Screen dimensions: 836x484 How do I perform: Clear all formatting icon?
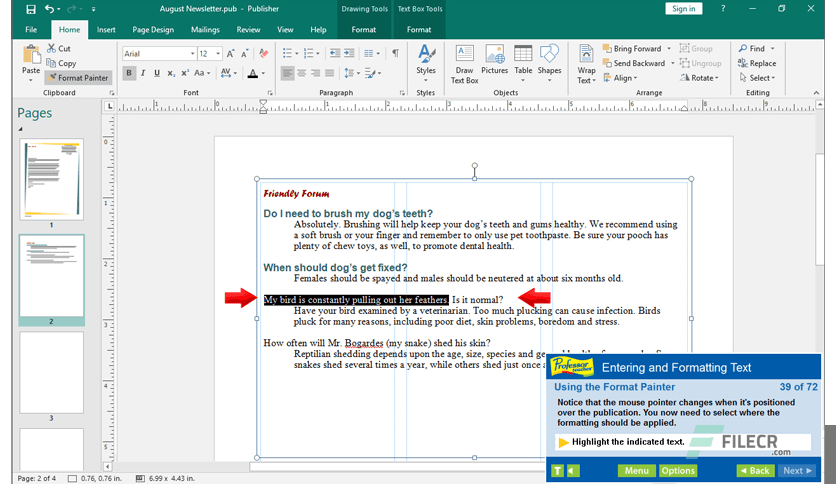pyautogui.click(x=263, y=53)
